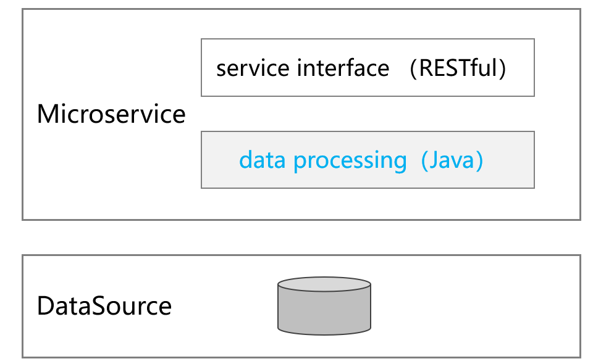Select the service interface (RESTful) box
The image size is (614, 364).
(x=368, y=68)
